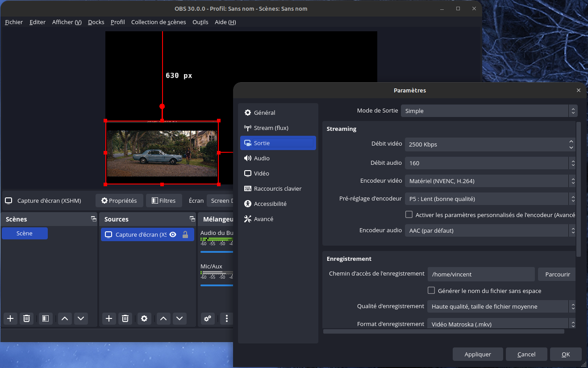Expand the Encodeur vidéo dropdown
Screen dimensions: 588x368
490,181
